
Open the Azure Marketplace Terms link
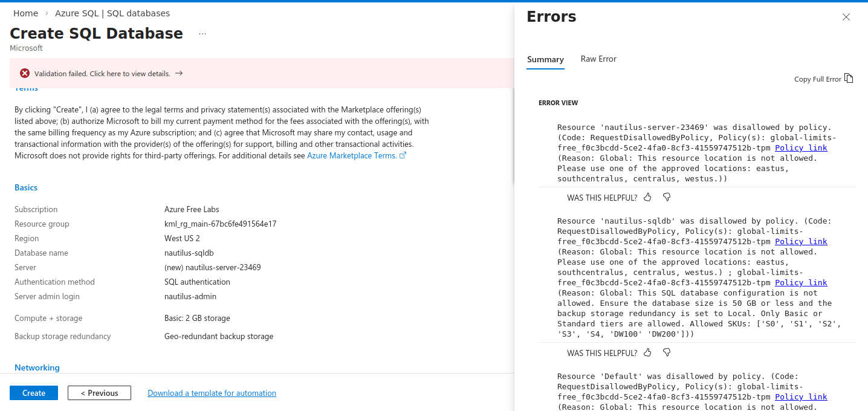click(352, 155)
